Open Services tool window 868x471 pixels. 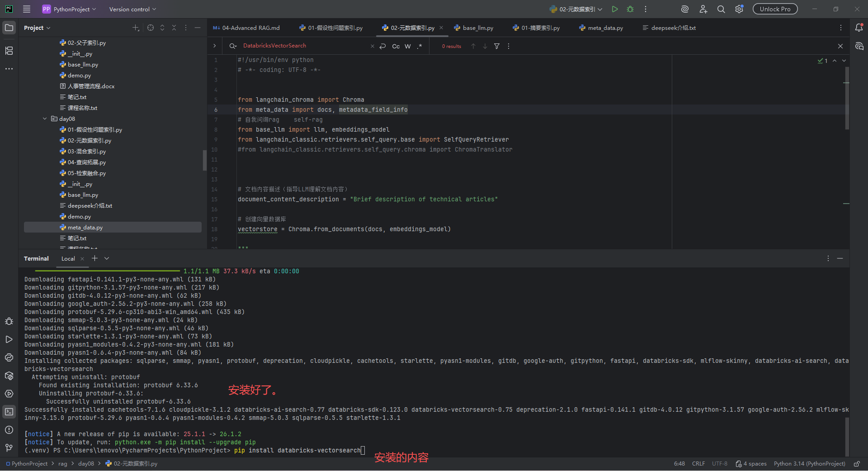point(9,394)
